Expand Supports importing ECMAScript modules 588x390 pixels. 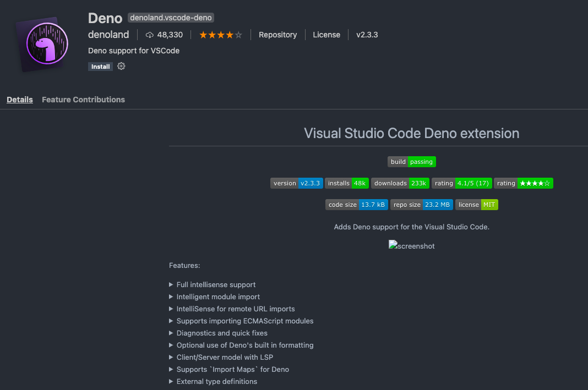pyautogui.click(x=241, y=321)
